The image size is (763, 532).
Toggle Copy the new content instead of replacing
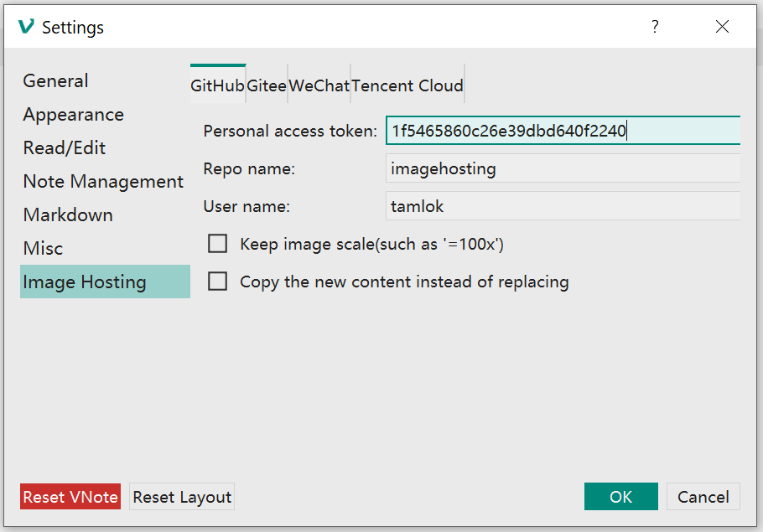tap(217, 281)
